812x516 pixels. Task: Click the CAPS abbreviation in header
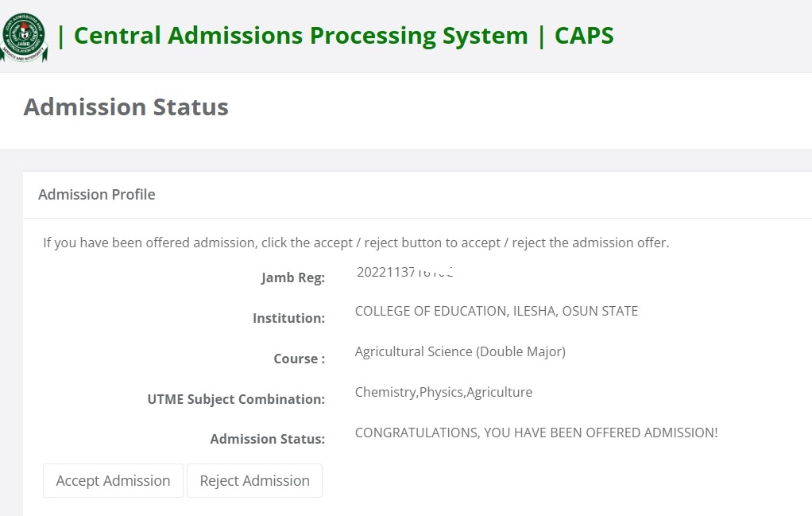tap(584, 36)
